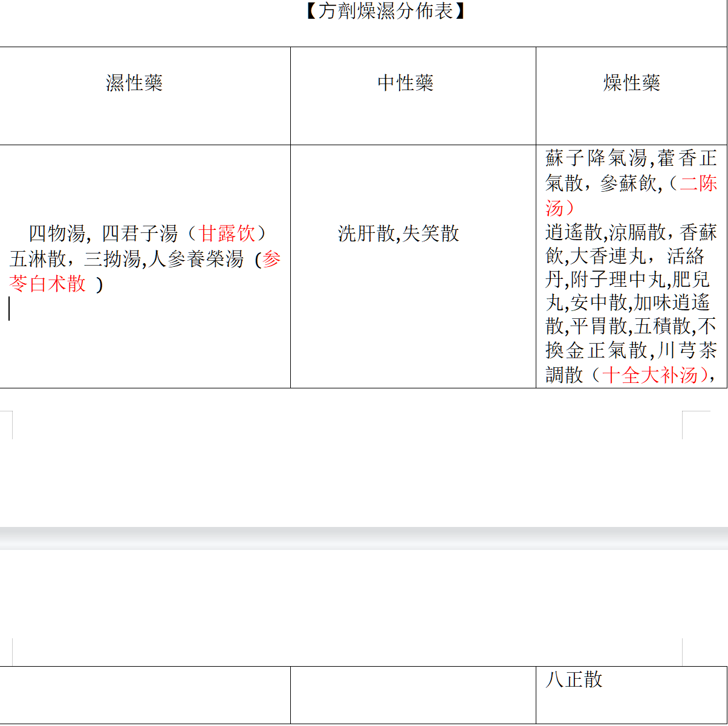
Task: Click the title 【方劑燥濕分佈表】
Action: (385, 11)
